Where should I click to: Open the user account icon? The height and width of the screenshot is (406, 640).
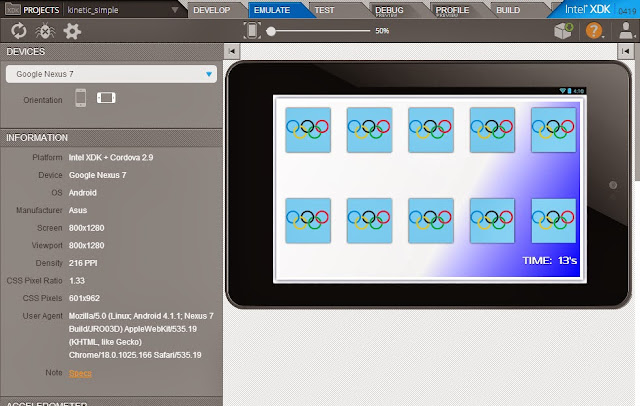pos(626,31)
